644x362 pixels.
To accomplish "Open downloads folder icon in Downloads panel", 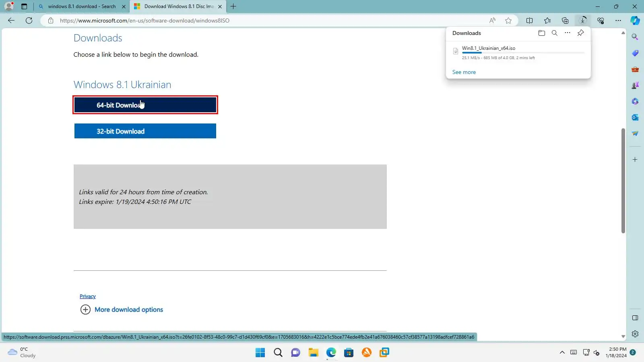I will click(542, 33).
